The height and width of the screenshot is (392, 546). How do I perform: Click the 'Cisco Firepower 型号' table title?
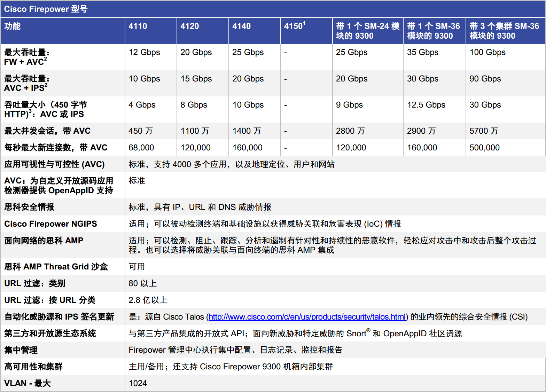click(x=46, y=9)
